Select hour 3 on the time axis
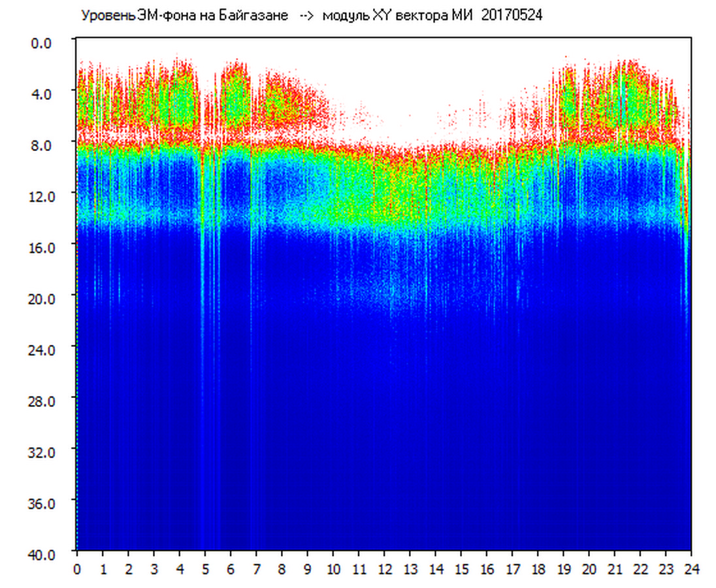The image size is (716, 588). pos(154,568)
